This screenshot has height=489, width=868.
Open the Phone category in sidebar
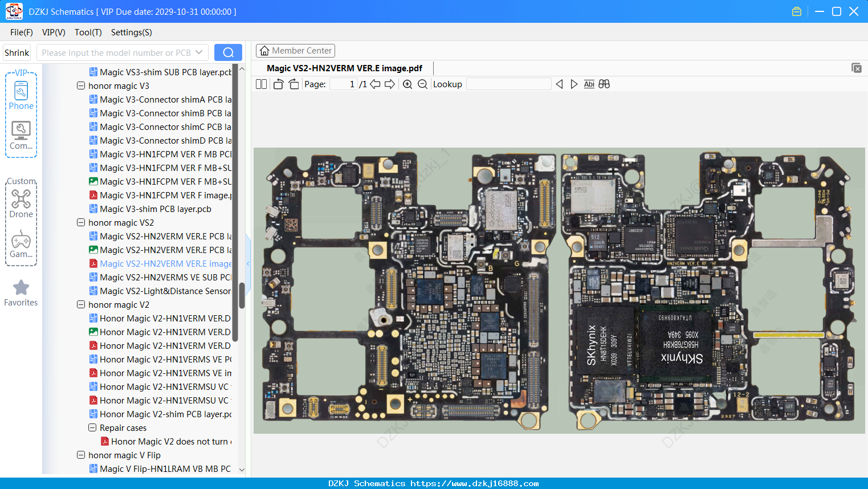21,96
